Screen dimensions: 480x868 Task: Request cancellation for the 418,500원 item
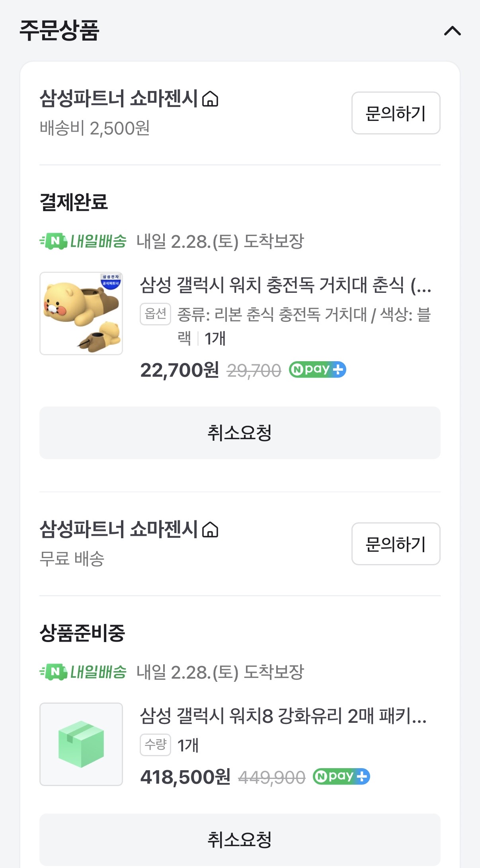click(x=240, y=839)
